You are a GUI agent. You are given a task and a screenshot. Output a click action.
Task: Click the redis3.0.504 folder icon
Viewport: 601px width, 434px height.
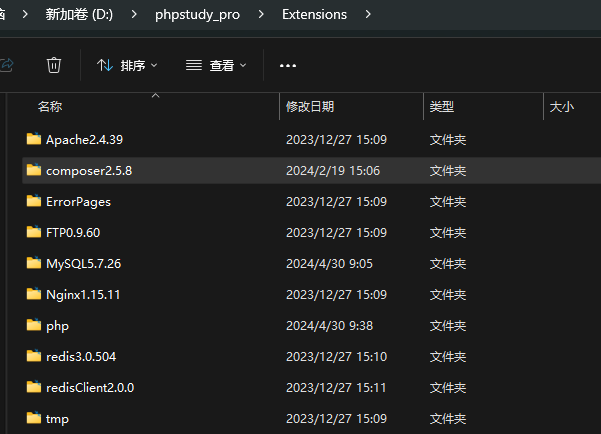34,356
